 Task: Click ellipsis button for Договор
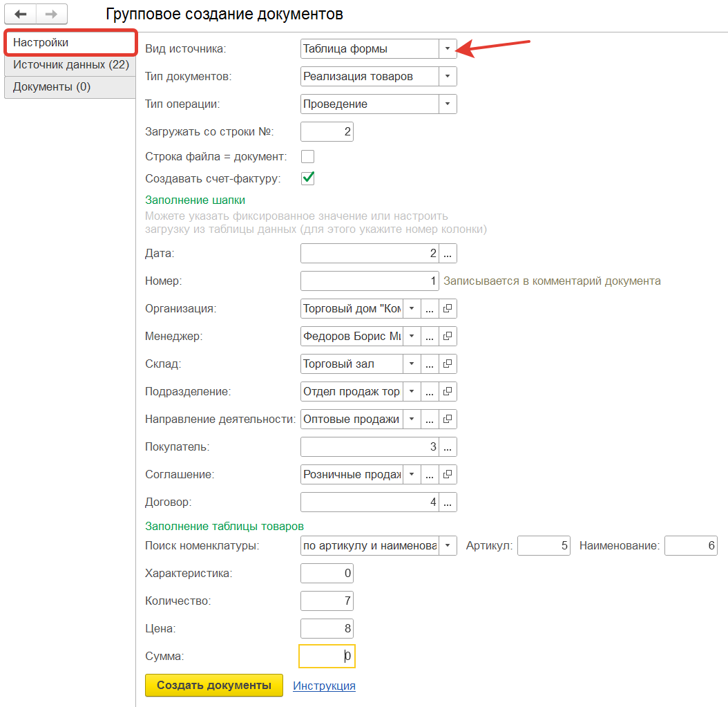tap(448, 502)
